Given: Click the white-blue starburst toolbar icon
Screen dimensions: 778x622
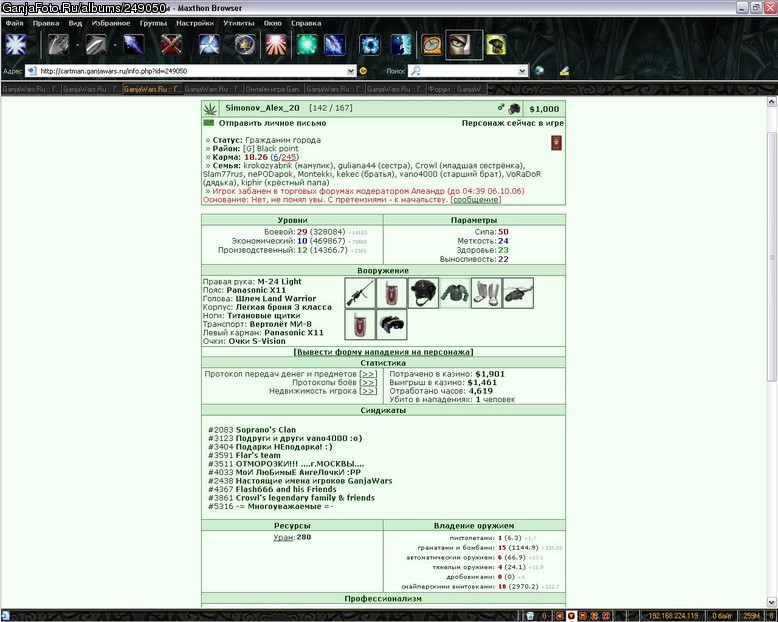Looking at the screenshot, I should (x=16, y=45).
